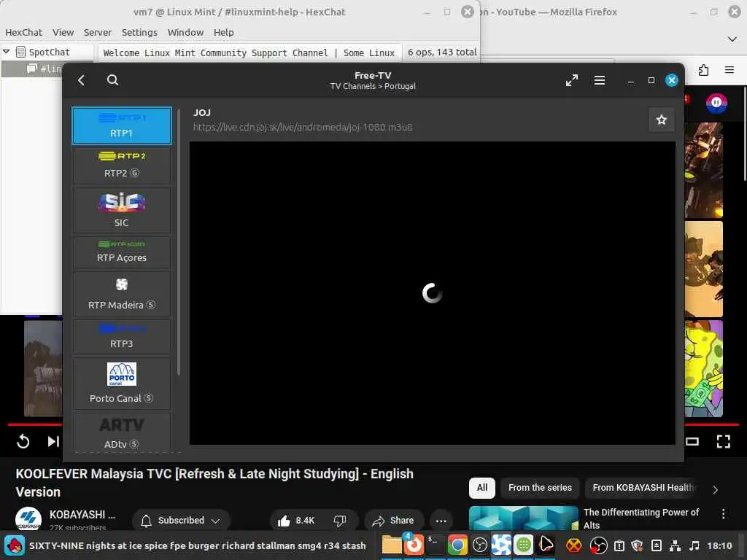Image resolution: width=747 pixels, height=560 pixels.
Task: Open the music note tray icon
Action: 694,545
